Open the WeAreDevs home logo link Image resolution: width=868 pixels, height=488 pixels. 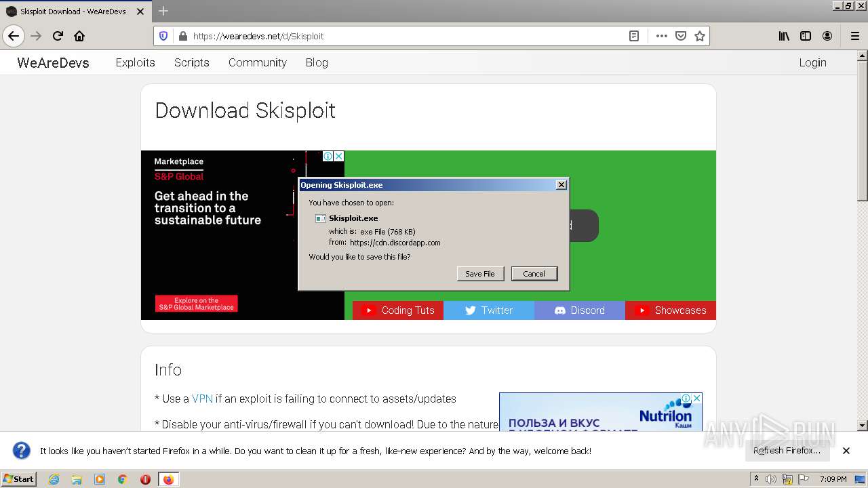[x=53, y=62]
